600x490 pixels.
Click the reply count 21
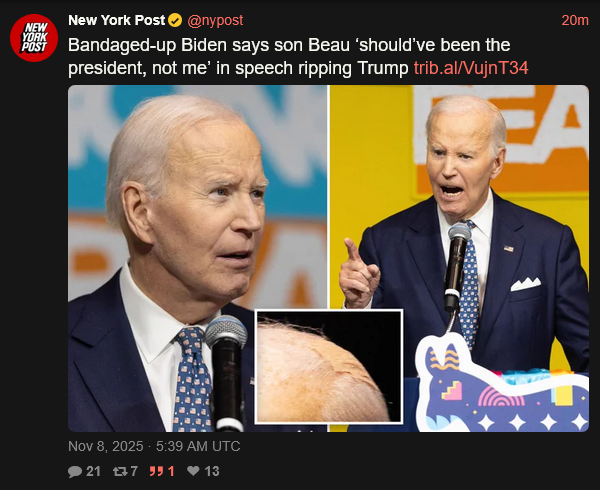[x=93, y=471]
